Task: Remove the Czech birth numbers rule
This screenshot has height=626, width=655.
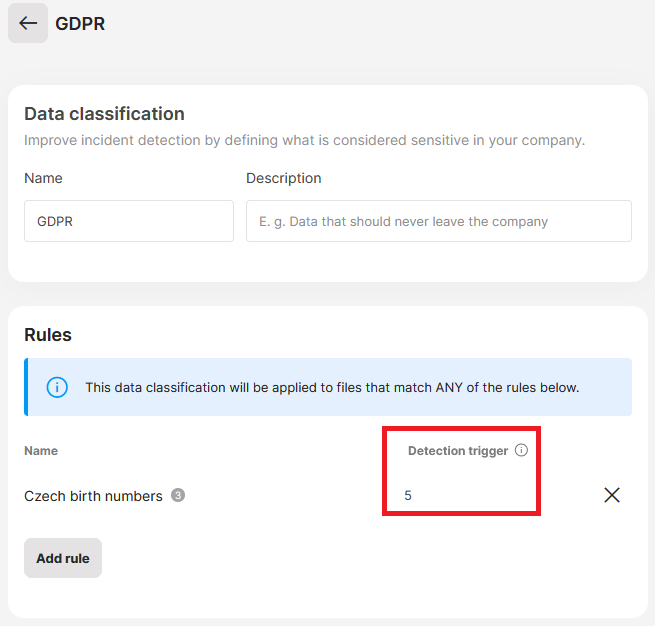Action: click(612, 495)
